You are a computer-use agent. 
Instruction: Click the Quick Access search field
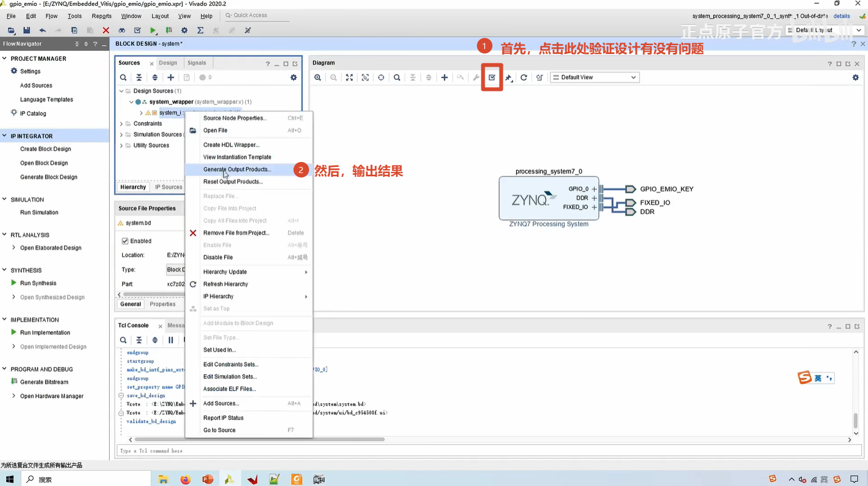click(x=256, y=15)
